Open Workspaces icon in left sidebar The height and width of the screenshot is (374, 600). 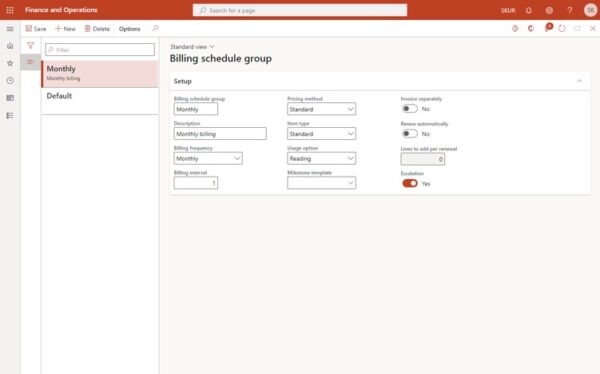[10, 98]
